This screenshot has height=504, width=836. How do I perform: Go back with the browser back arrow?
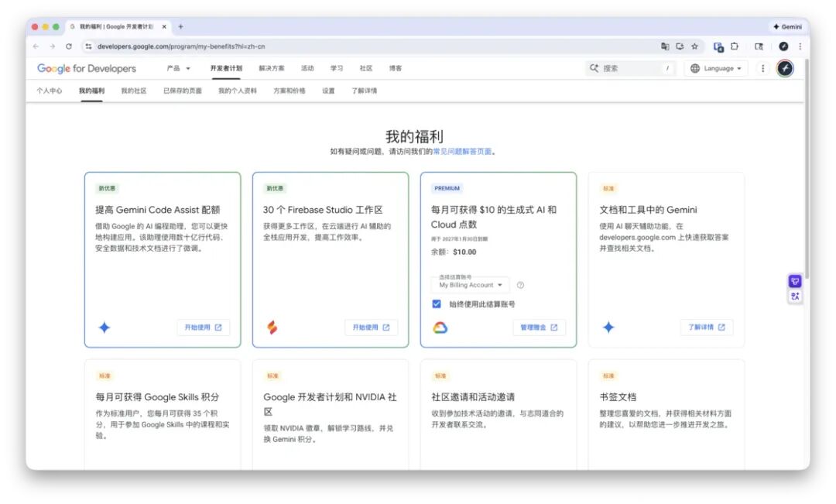(36, 46)
